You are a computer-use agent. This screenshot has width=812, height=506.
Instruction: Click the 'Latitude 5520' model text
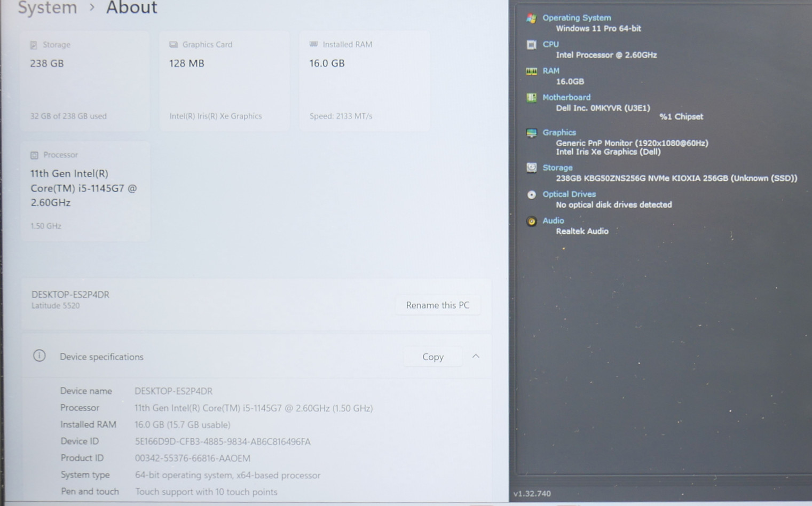click(x=56, y=306)
